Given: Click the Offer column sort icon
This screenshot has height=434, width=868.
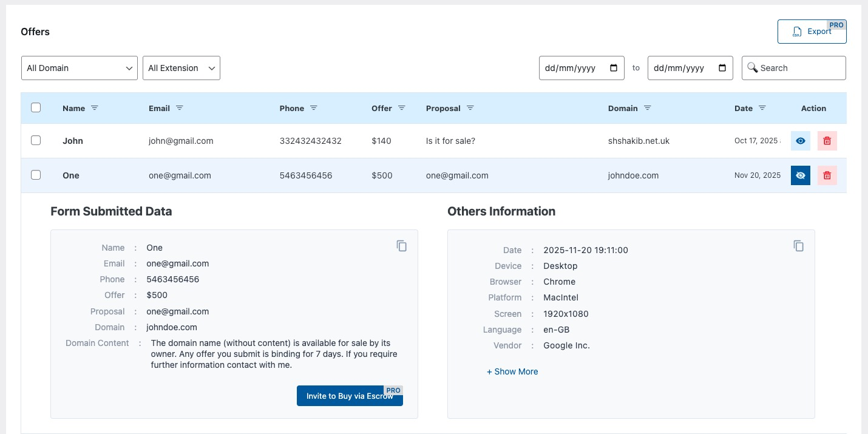Looking at the screenshot, I should click(x=401, y=108).
